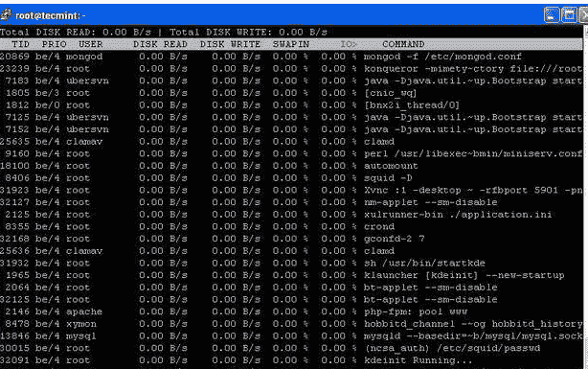
Task: Click the SWAPIN column header
Action: point(291,44)
